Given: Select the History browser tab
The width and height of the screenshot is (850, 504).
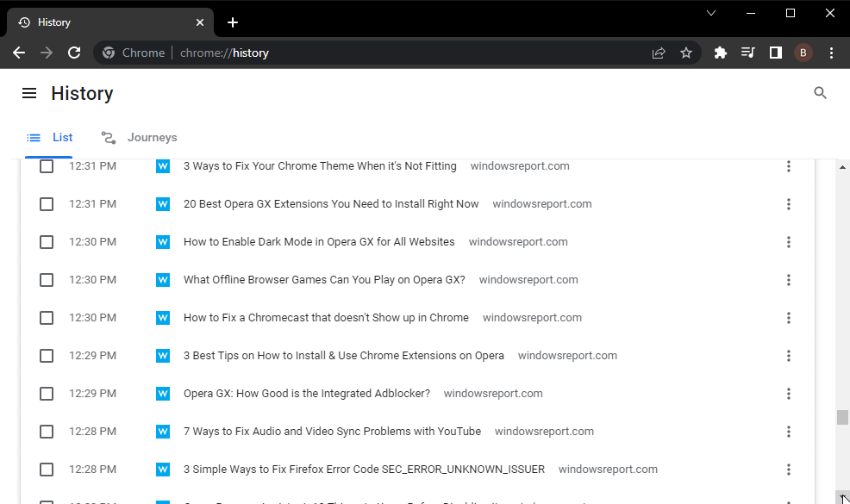Looking at the screenshot, I should click(x=110, y=22).
